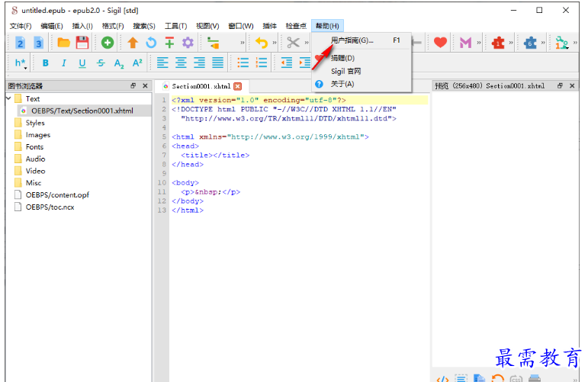Select OEBPS/content.opf in the book browser
Image resolution: width=588 pixels, height=382 pixels.
[57, 195]
